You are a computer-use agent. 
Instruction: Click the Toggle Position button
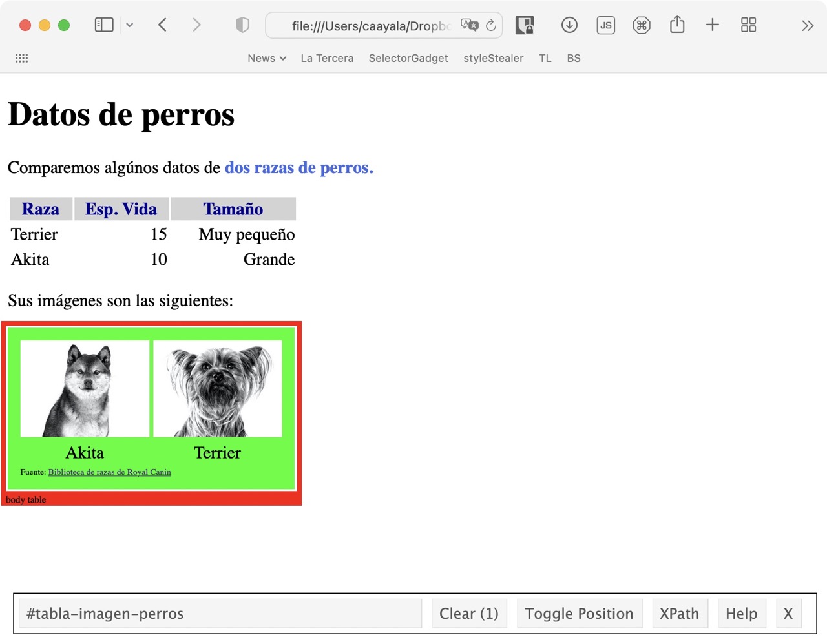point(579,614)
